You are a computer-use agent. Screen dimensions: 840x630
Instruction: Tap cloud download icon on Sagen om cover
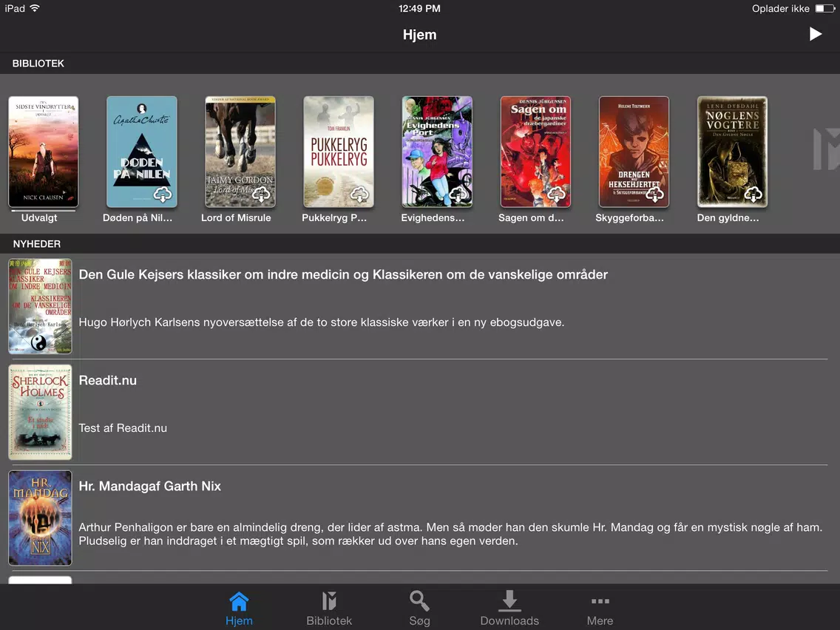556,194
